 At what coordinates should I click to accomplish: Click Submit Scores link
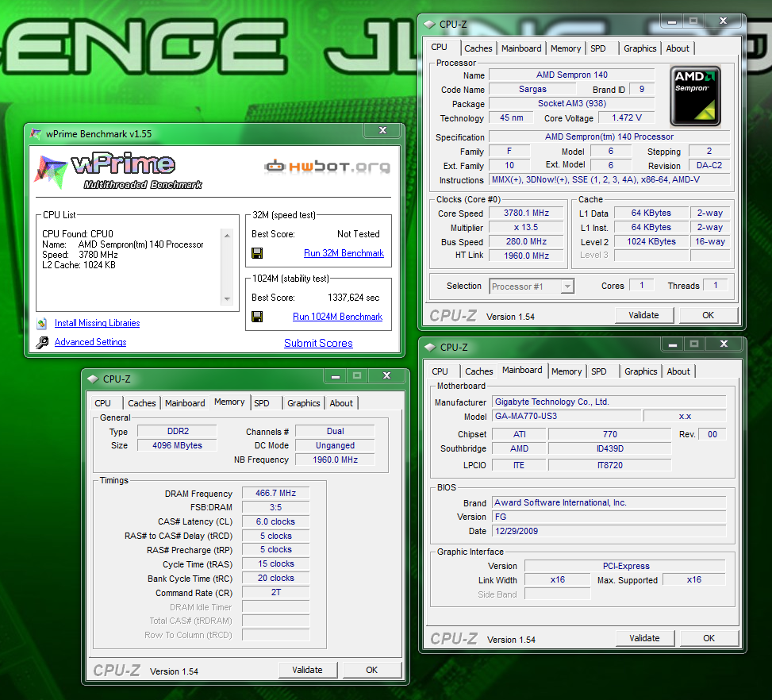(x=318, y=344)
